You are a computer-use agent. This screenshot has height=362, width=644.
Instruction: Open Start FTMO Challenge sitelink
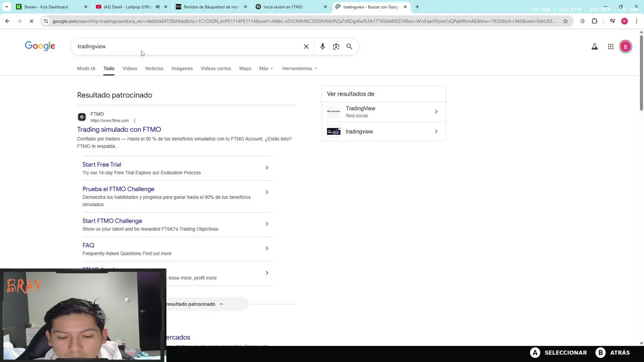[x=112, y=221]
